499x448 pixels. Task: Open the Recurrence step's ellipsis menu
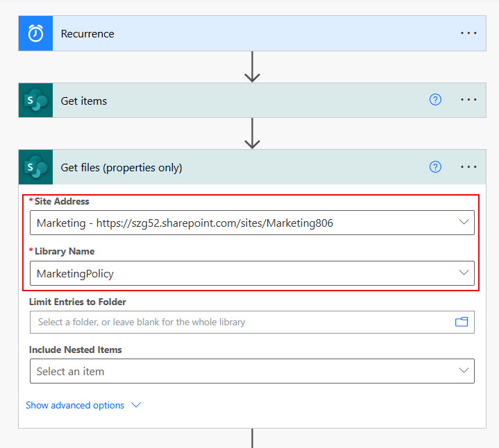[469, 33]
